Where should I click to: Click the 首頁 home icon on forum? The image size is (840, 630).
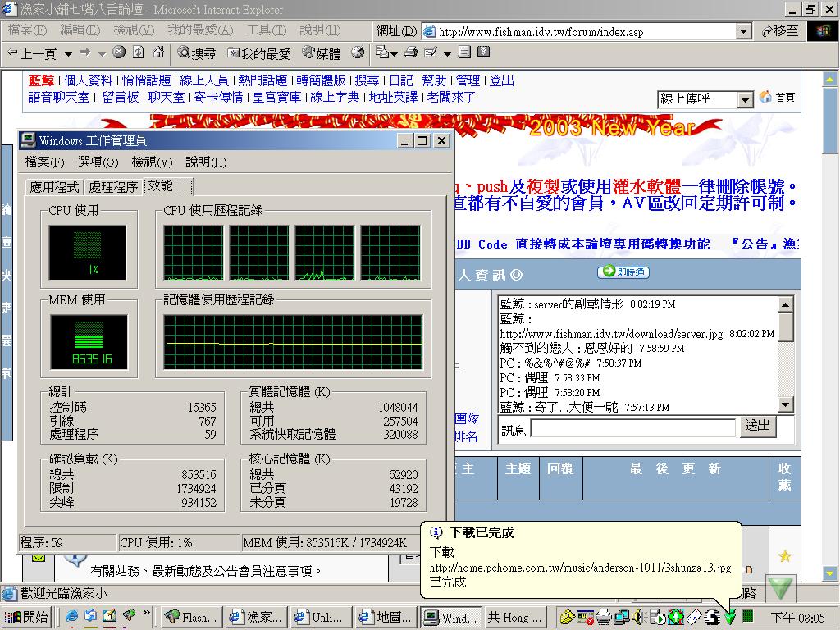pos(778,98)
